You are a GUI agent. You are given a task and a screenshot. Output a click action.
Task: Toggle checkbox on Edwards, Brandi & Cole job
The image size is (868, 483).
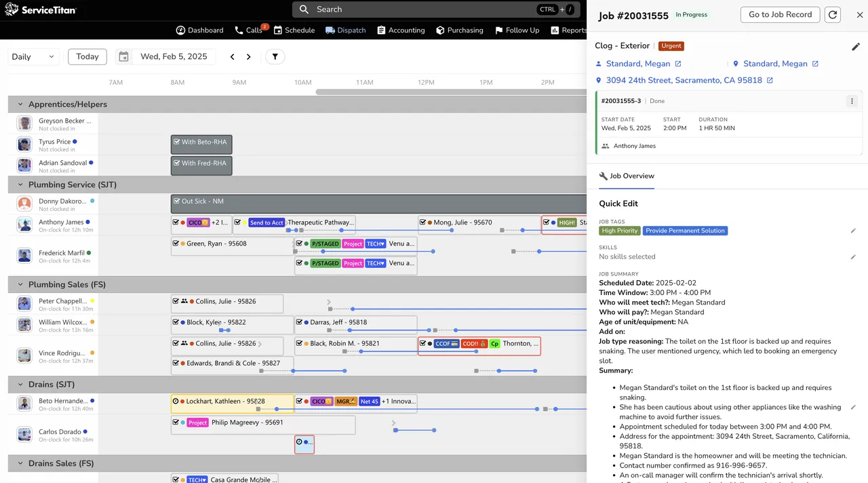[x=176, y=363]
